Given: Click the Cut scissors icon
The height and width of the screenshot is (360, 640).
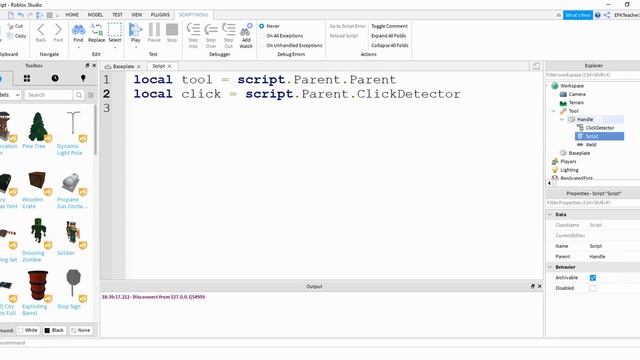Looking at the screenshot, I should pyautogui.click(x=10, y=26).
